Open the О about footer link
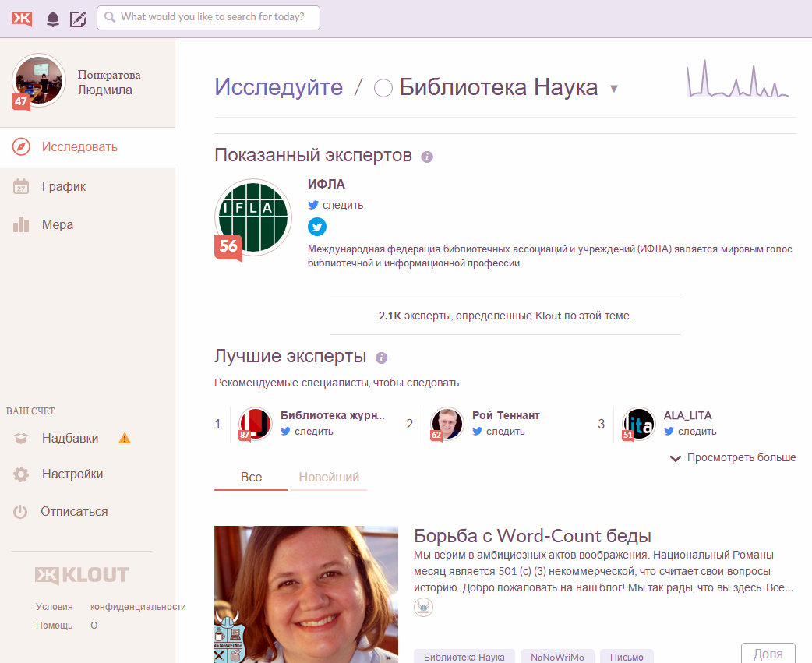This screenshot has width=812, height=663. pyautogui.click(x=94, y=626)
